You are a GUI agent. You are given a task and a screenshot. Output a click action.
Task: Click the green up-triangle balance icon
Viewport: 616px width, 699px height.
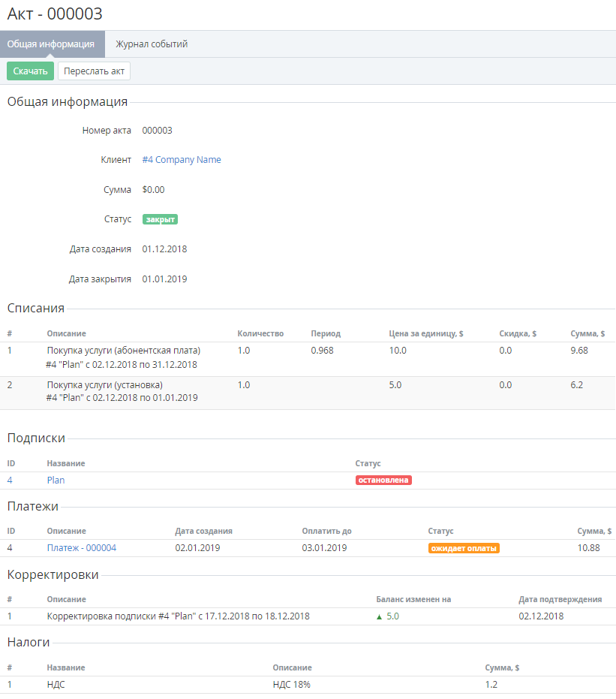point(380,616)
